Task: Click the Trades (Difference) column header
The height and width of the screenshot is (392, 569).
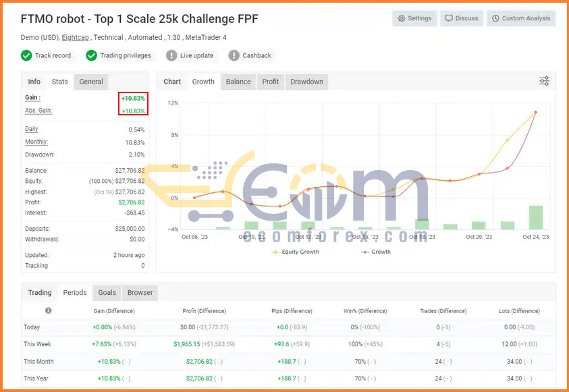Action: pyautogui.click(x=443, y=311)
